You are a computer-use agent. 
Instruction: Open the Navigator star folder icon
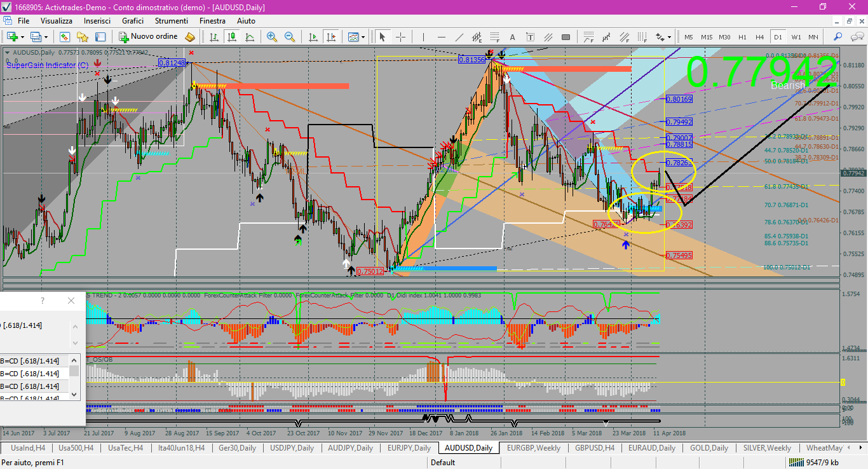coord(82,37)
